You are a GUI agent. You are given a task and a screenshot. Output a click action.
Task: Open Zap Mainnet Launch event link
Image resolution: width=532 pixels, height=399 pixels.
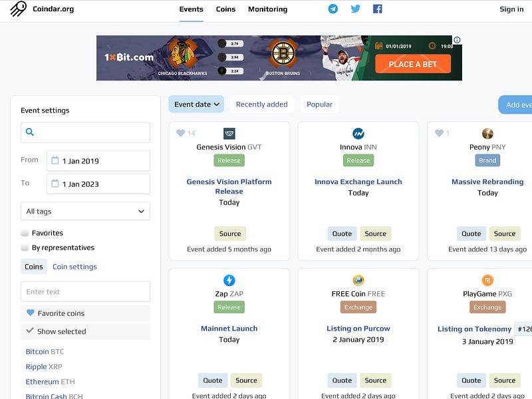[x=229, y=328]
